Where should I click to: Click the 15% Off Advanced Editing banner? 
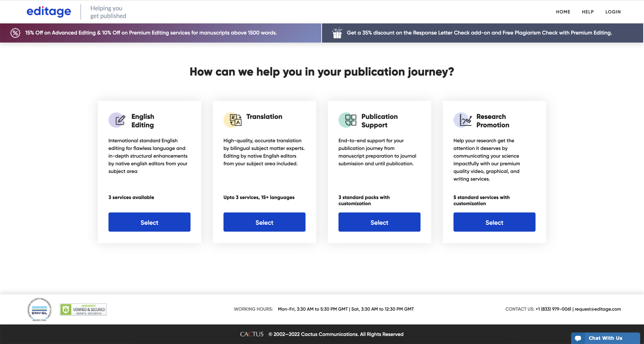point(160,33)
